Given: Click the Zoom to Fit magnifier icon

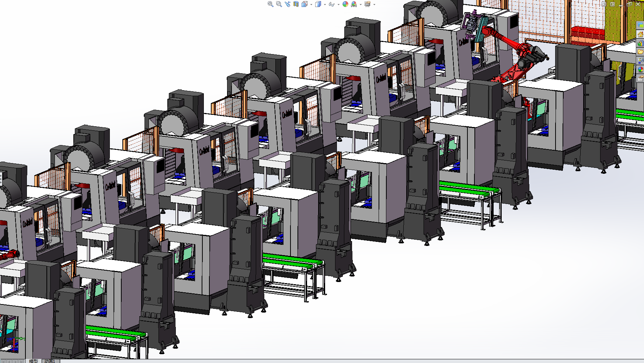Looking at the screenshot, I should 270,4.
